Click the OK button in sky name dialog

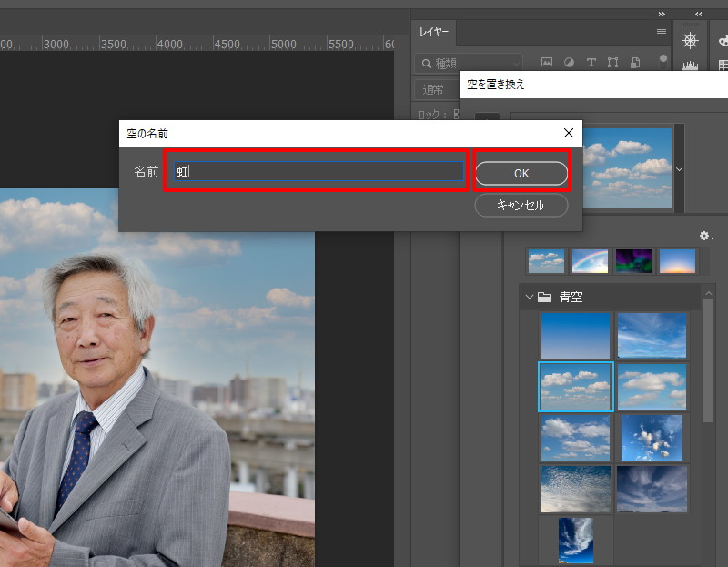pos(521,173)
